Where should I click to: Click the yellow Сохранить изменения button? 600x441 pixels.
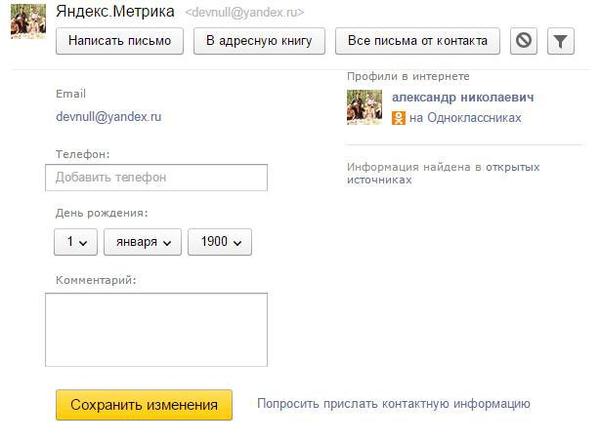point(144,405)
